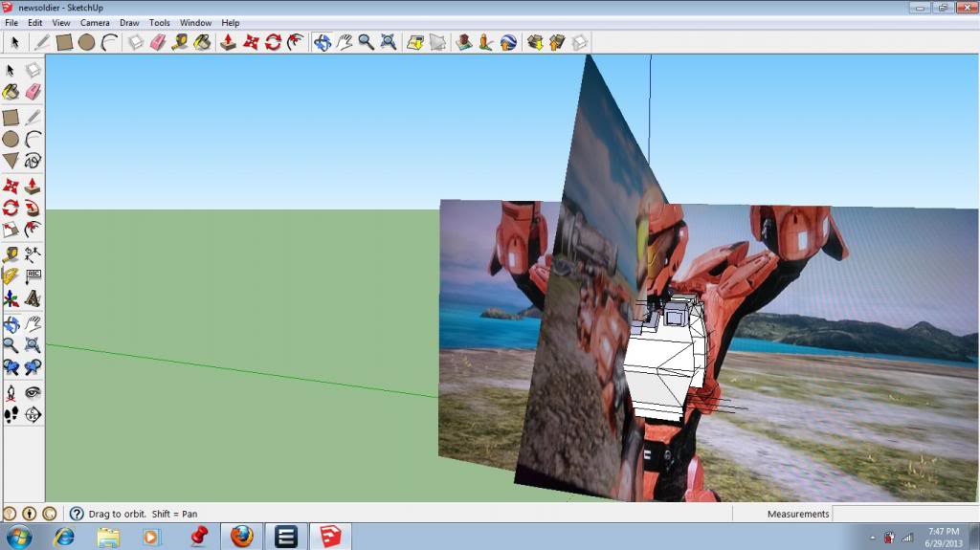Open Windows Explorer folder in taskbar

tap(108, 537)
